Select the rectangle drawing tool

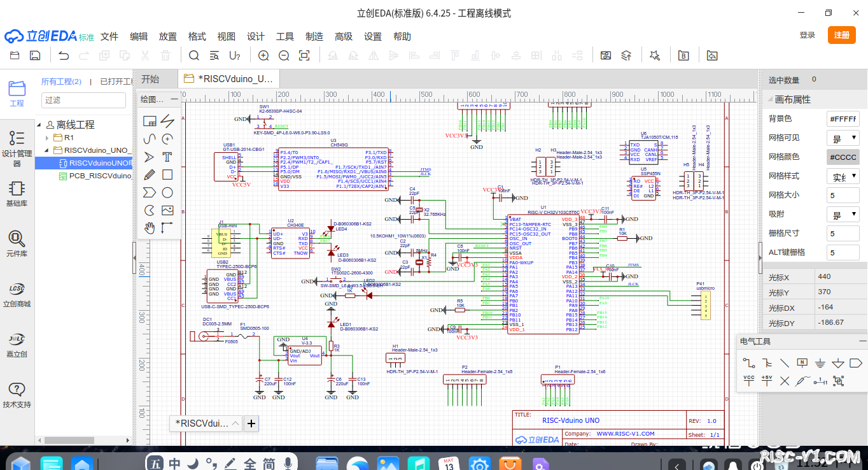click(x=167, y=174)
